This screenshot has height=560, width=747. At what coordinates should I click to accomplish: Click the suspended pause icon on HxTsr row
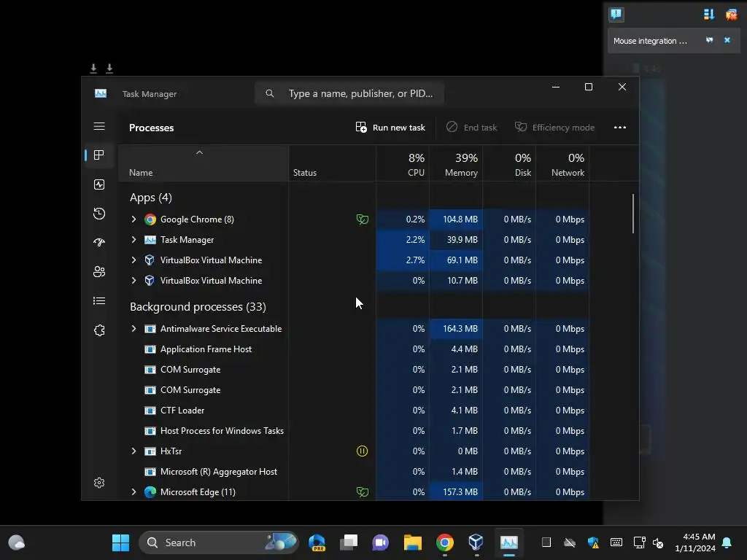point(362,451)
